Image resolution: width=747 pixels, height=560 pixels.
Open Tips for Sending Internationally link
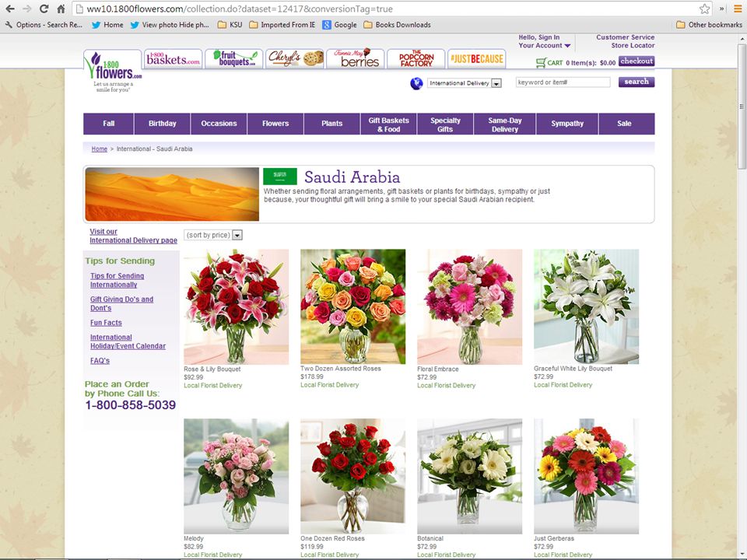click(x=117, y=280)
